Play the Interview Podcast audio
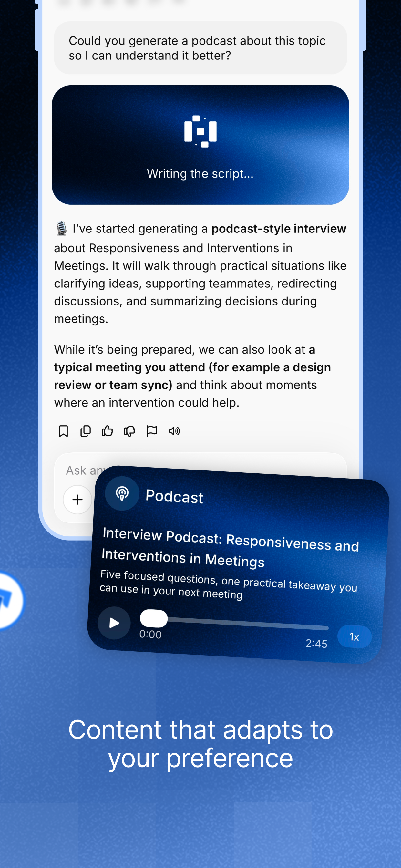The height and width of the screenshot is (868, 401). pyautogui.click(x=114, y=623)
